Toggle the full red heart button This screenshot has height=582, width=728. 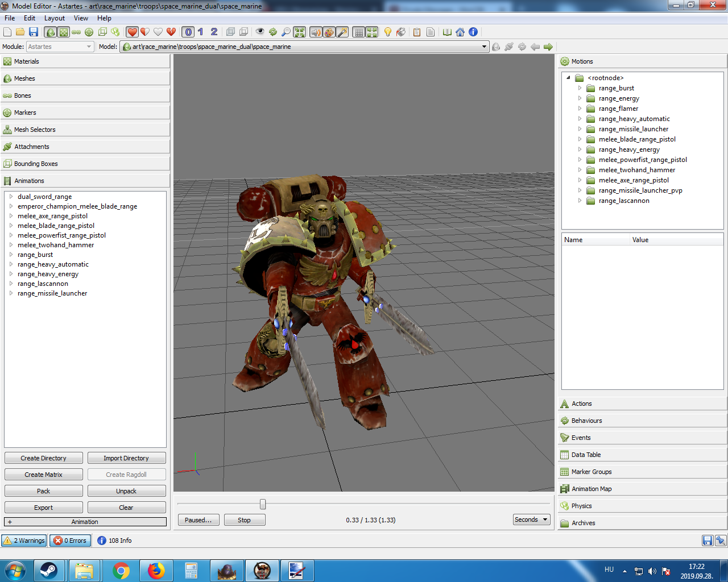(132, 32)
